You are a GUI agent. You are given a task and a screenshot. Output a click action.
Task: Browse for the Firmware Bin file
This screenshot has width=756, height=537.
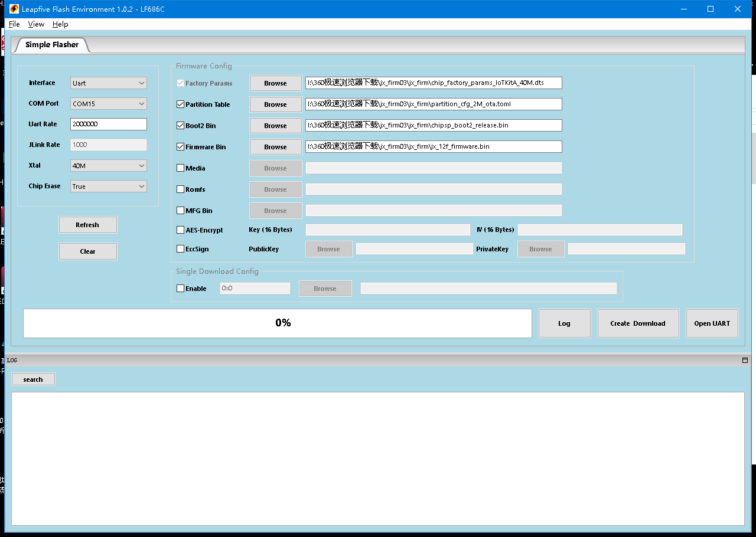click(x=275, y=147)
